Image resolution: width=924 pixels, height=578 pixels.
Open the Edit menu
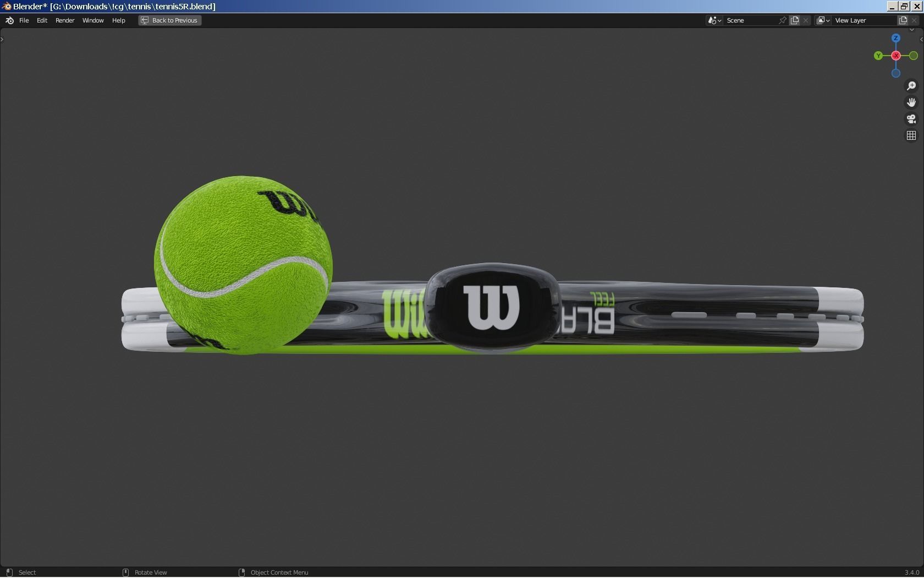(x=42, y=20)
